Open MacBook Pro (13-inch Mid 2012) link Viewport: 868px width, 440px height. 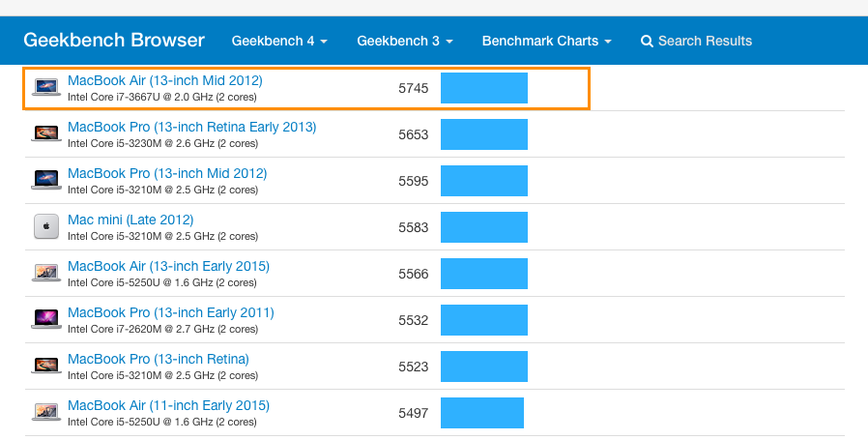(x=167, y=173)
